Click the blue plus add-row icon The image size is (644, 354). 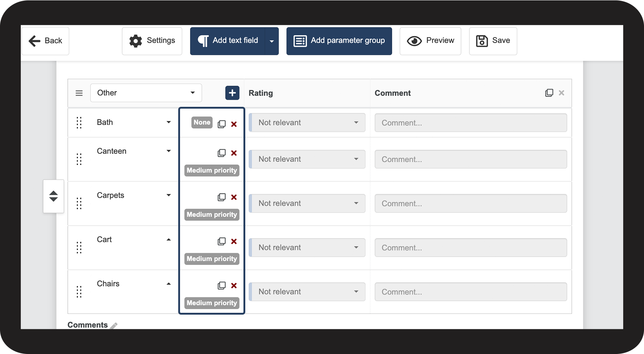(x=232, y=93)
